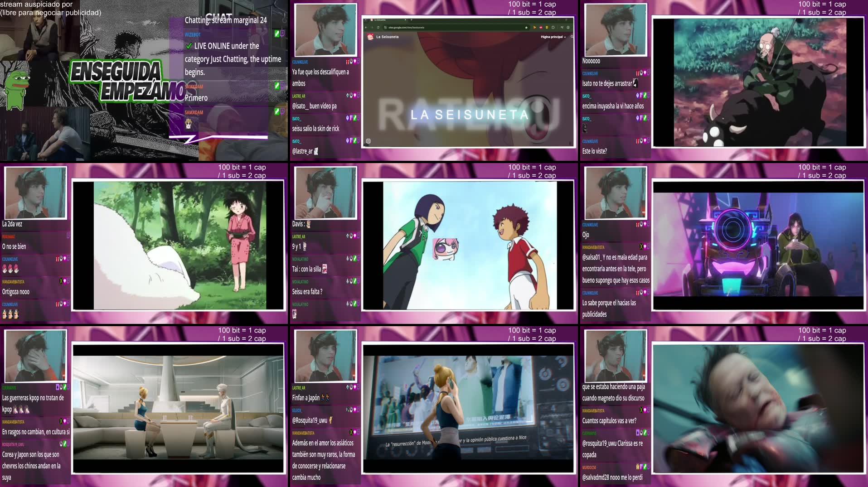Reload the La Seisuneta browser page
The height and width of the screenshot is (487, 868).
378,27
